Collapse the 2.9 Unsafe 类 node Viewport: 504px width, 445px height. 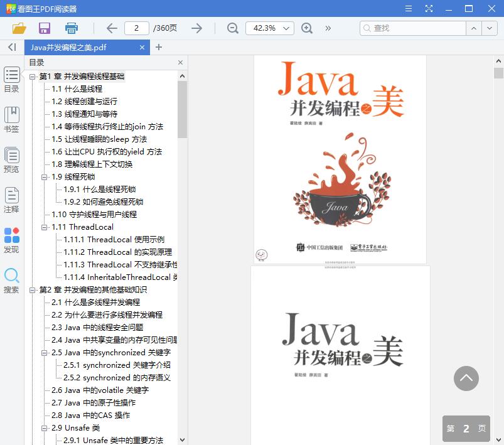pos(44,428)
